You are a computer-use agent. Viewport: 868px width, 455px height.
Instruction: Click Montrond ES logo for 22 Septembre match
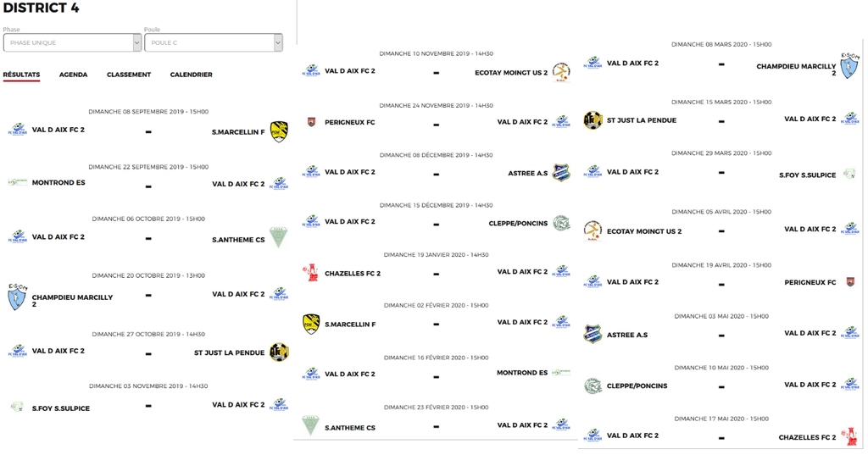click(17, 182)
